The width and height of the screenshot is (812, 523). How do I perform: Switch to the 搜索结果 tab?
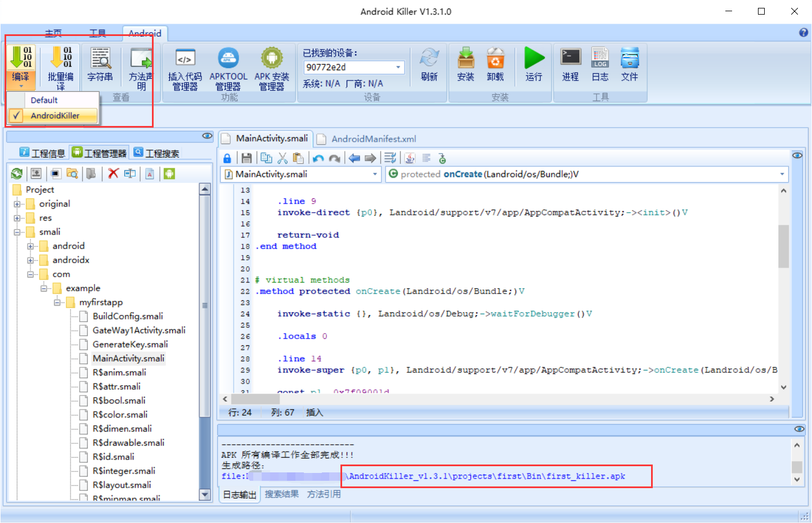click(x=282, y=494)
